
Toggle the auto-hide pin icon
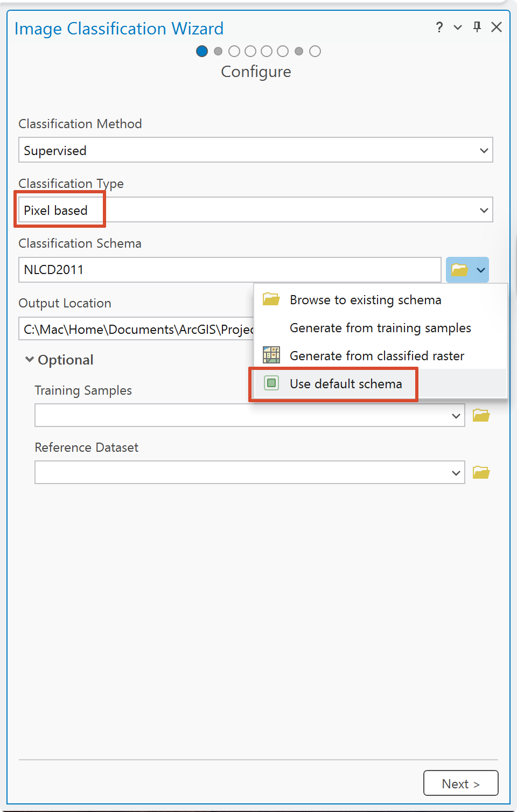[x=477, y=27]
